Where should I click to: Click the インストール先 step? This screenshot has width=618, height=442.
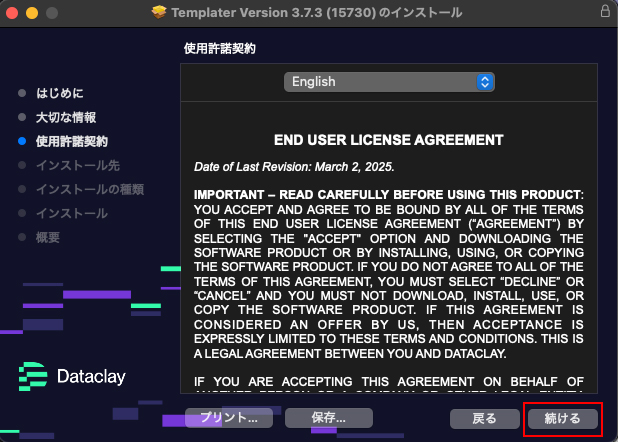(x=77, y=165)
